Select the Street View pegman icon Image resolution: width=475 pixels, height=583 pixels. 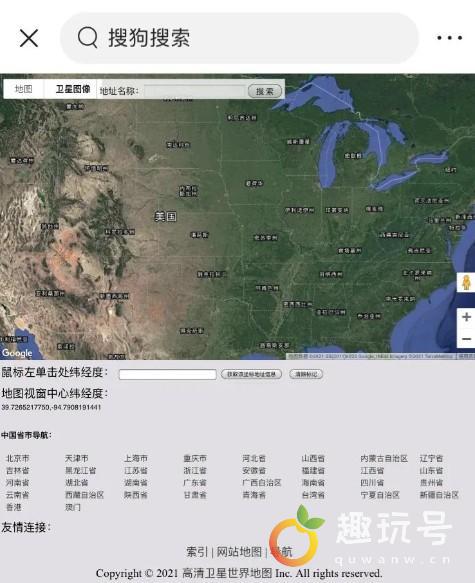click(466, 283)
